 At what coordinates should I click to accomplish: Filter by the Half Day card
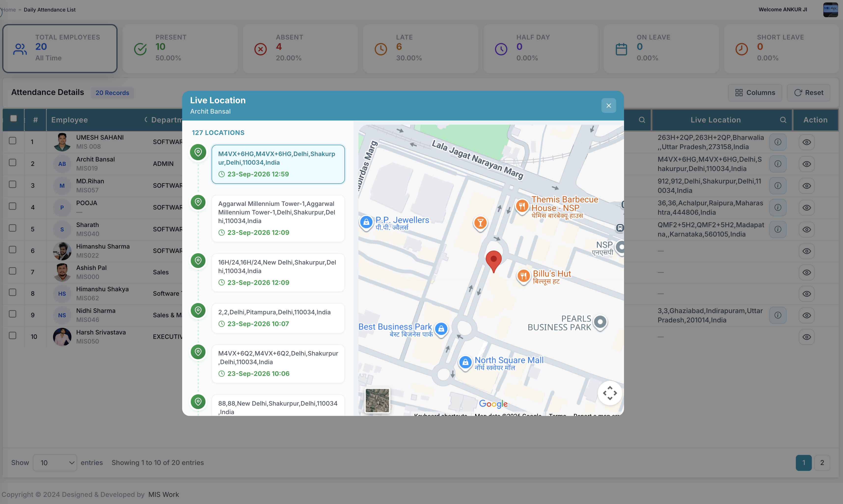541,49
